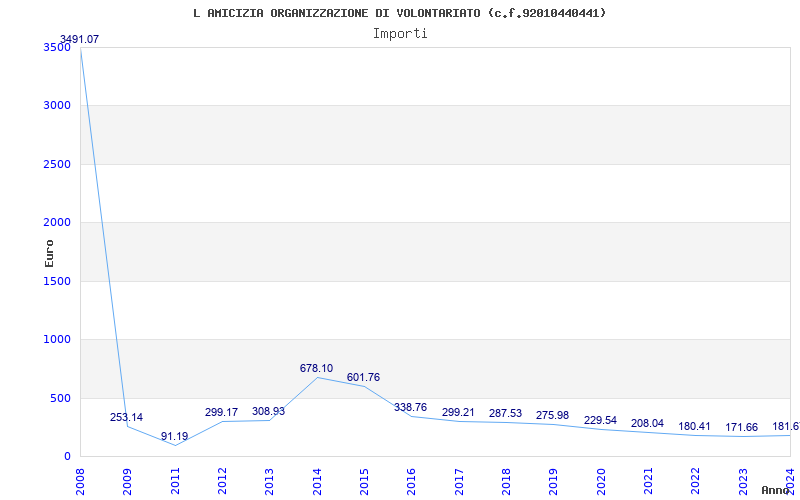This screenshot has height=500, width=800.
Task: Click the x-axis year 2011
Action: 175,482
